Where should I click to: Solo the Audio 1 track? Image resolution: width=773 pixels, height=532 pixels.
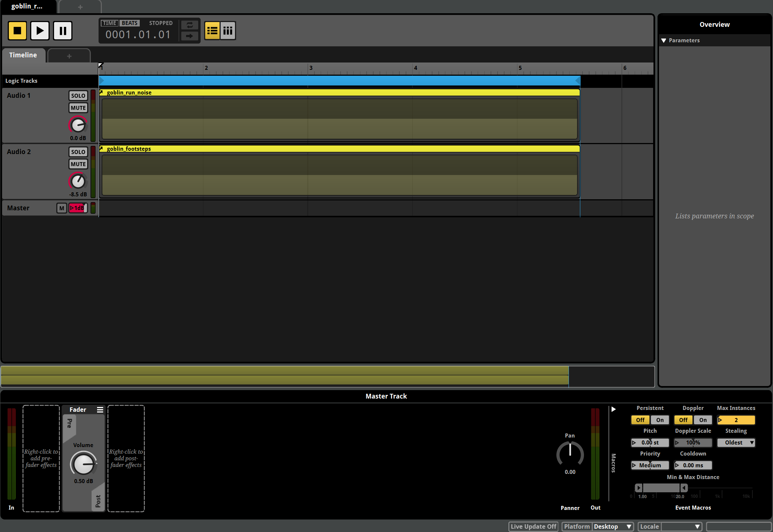(x=78, y=96)
